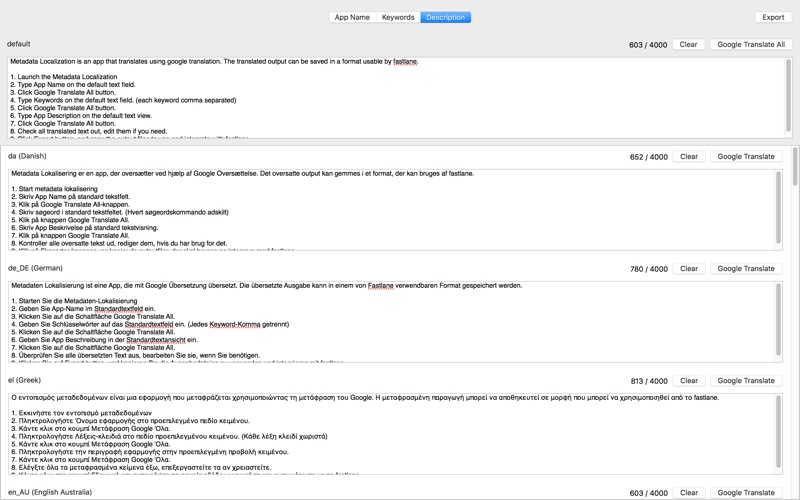Click line '2. Skriv App Name på standard tekstfelt.'
800x500 pixels.
tap(71, 197)
